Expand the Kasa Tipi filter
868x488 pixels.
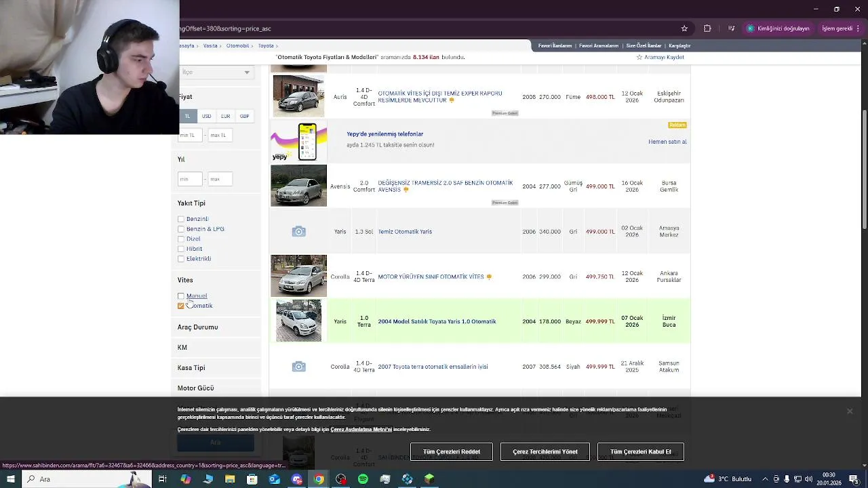click(191, 368)
